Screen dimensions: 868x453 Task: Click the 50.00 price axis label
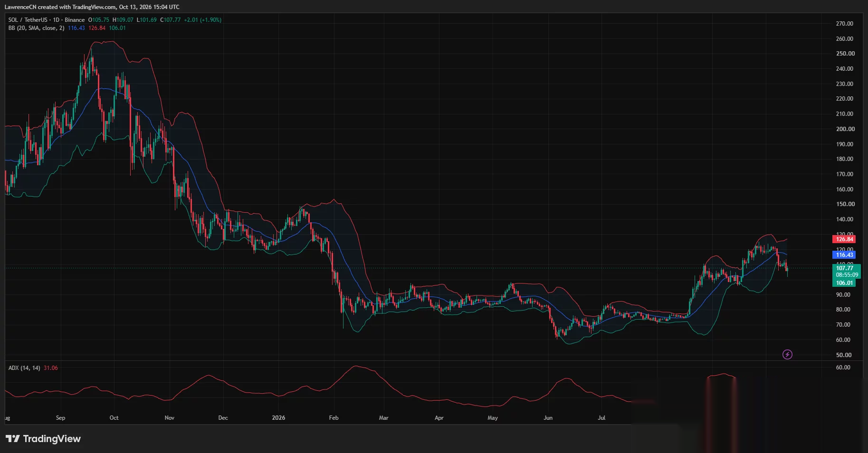pyautogui.click(x=844, y=355)
